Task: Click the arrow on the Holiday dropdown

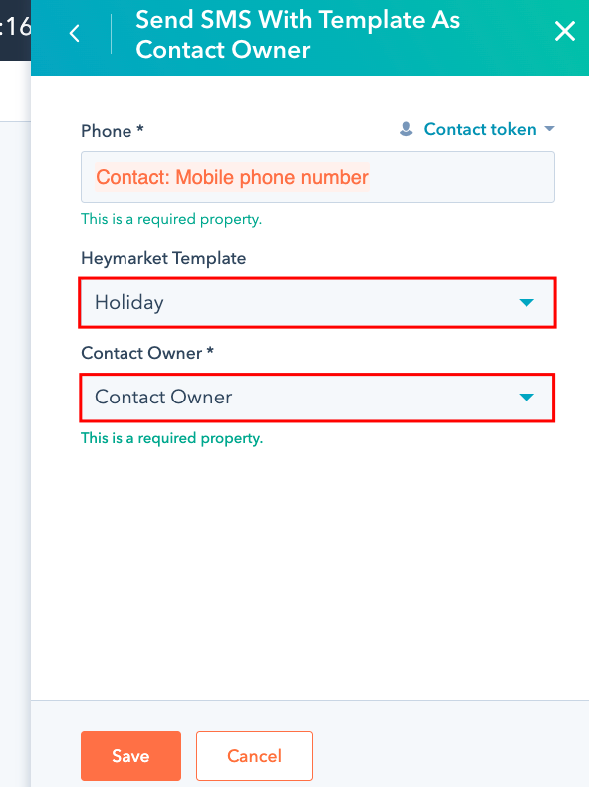Action: point(526,303)
